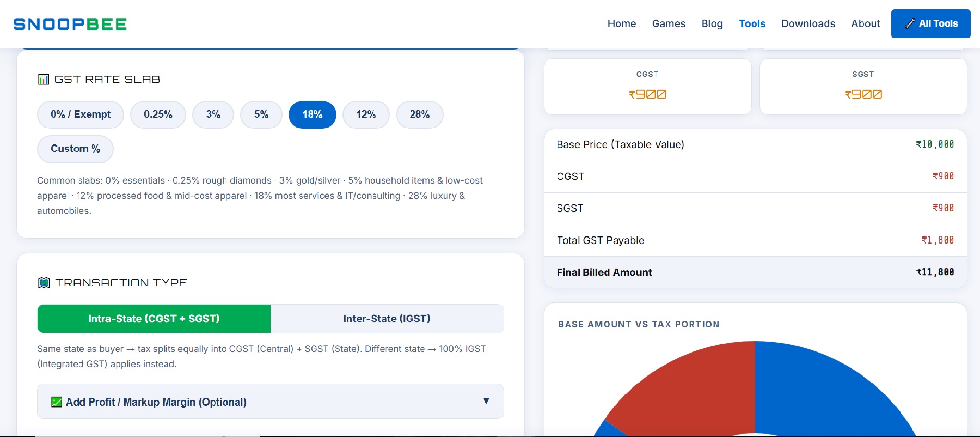Click the SGST row ₹900 value
The height and width of the screenshot is (437, 980).
[943, 208]
